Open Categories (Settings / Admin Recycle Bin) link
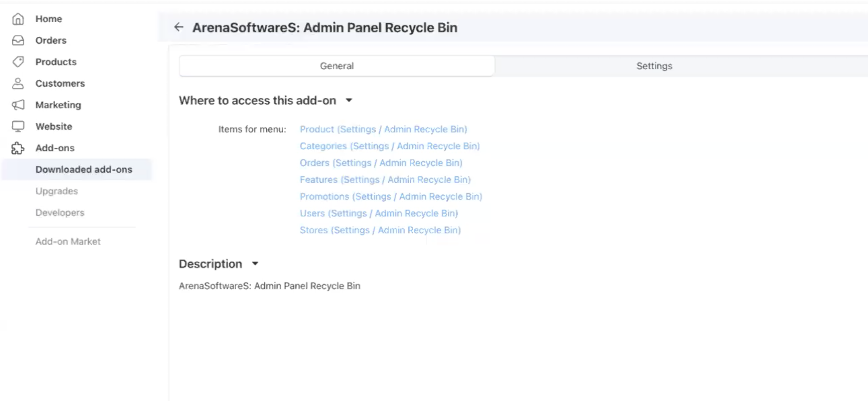The width and height of the screenshot is (868, 401). tap(389, 146)
